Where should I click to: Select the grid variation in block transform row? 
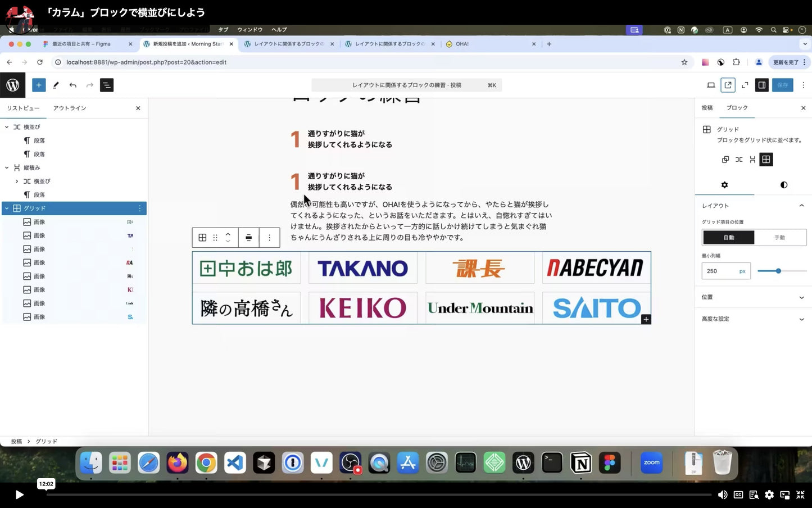pyautogui.click(x=766, y=159)
